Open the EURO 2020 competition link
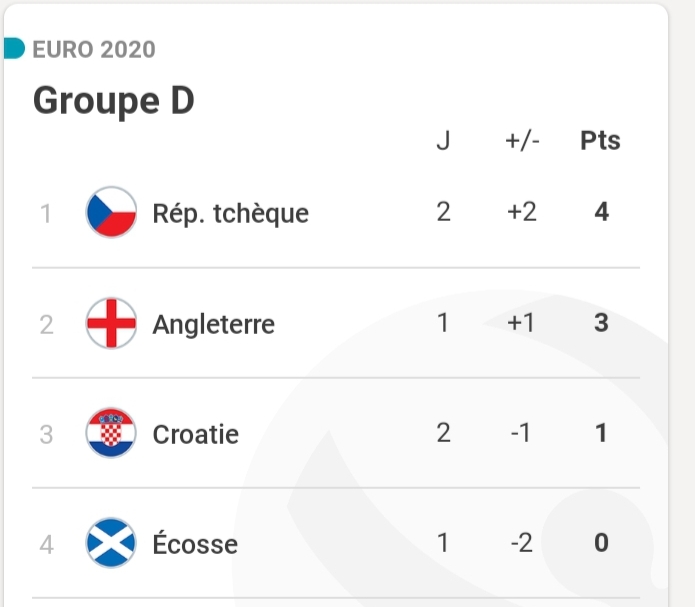The image size is (695, 607). click(x=94, y=49)
